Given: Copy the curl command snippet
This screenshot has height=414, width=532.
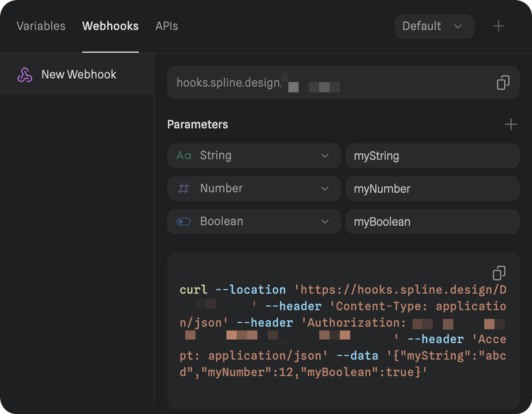Looking at the screenshot, I should click(499, 273).
